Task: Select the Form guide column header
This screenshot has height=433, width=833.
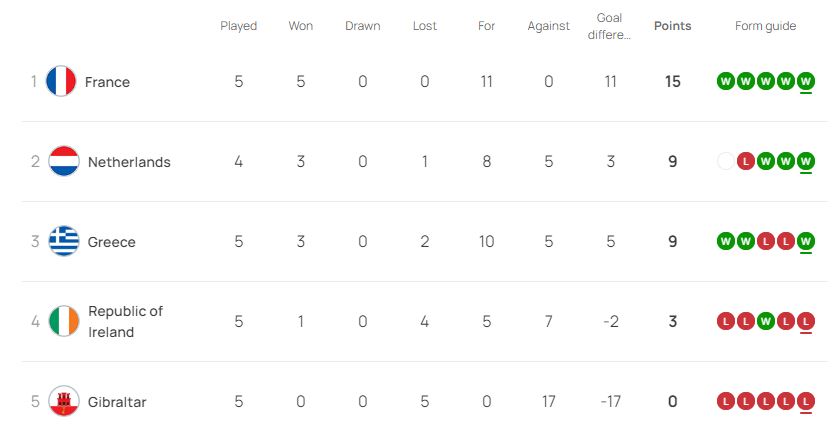Action: click(x=766, y=26)
